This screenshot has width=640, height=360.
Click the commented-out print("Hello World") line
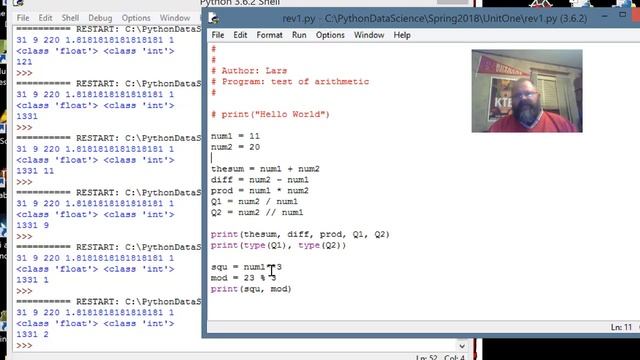pos(270,114)
